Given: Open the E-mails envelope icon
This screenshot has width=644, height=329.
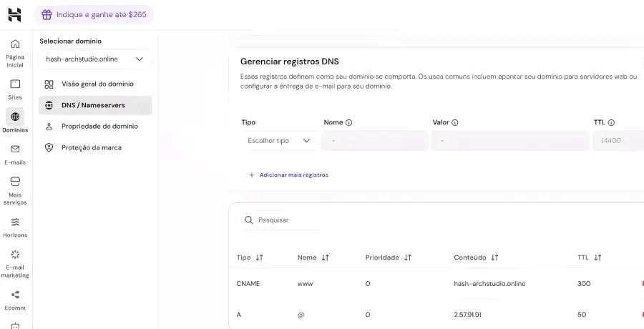Looking at the screenshot, I should point(15,149).
